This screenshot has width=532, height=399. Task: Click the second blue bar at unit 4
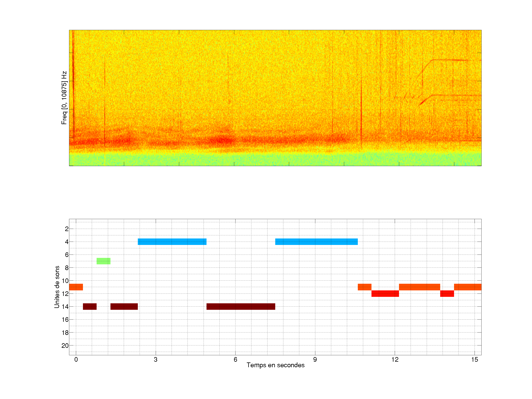[x=316, y=241]
